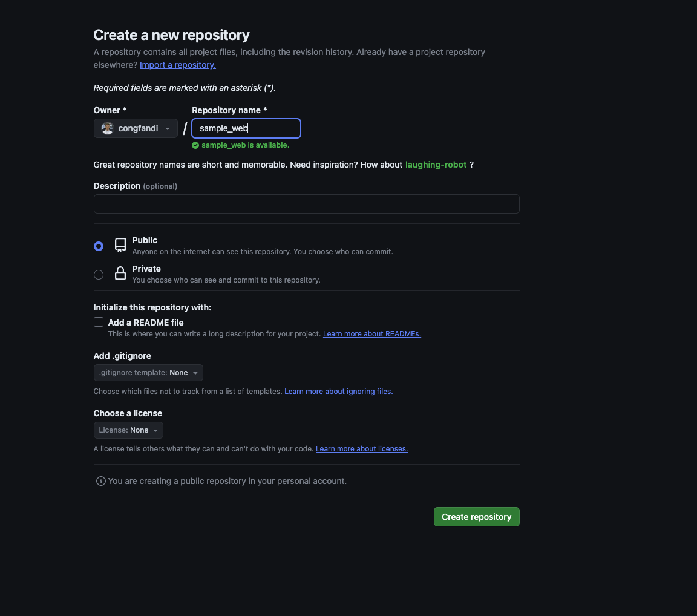Open the Owner dropdown for congfandi

[x=136, y=128]
